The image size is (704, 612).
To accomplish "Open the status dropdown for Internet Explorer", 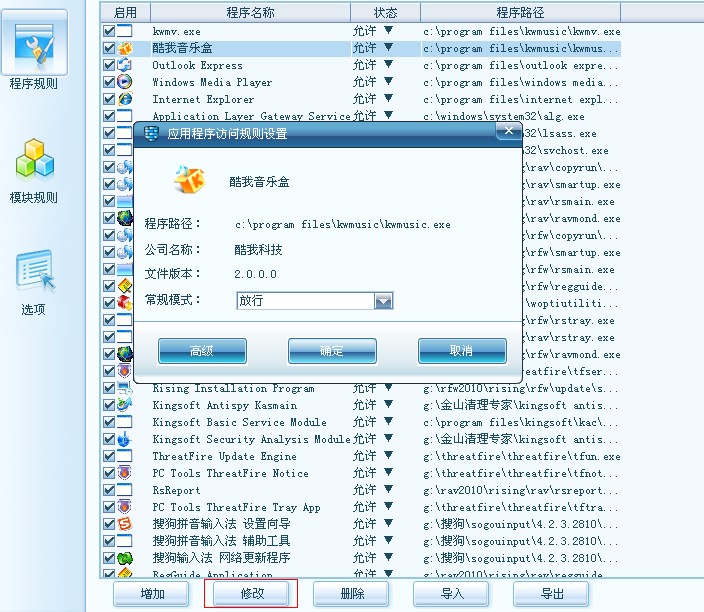I will pyautogui.click(x=389, y=98).
